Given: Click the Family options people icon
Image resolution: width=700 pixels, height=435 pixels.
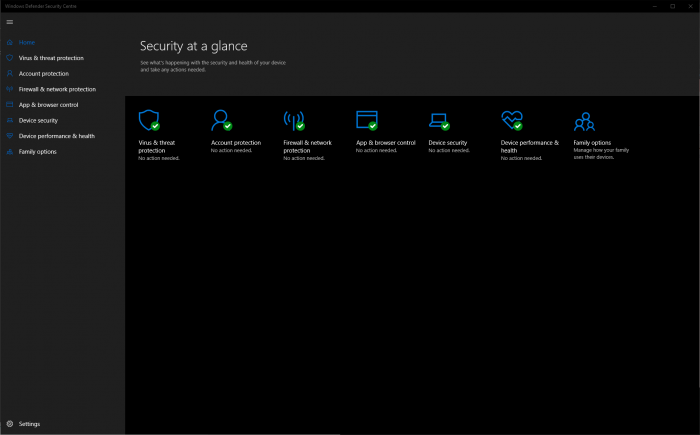Looking at the screenshot, I should coord(584,121).
